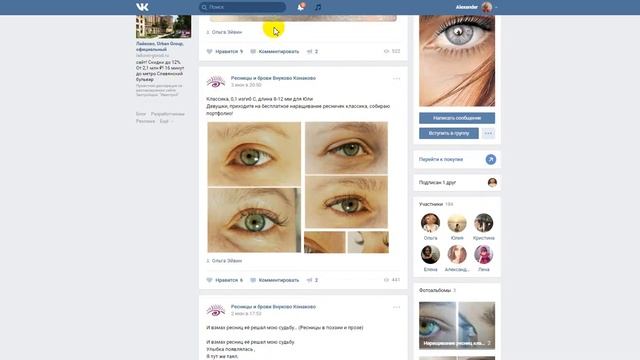
Task: Open the large top-left eye photo
Action: (254, 154)
